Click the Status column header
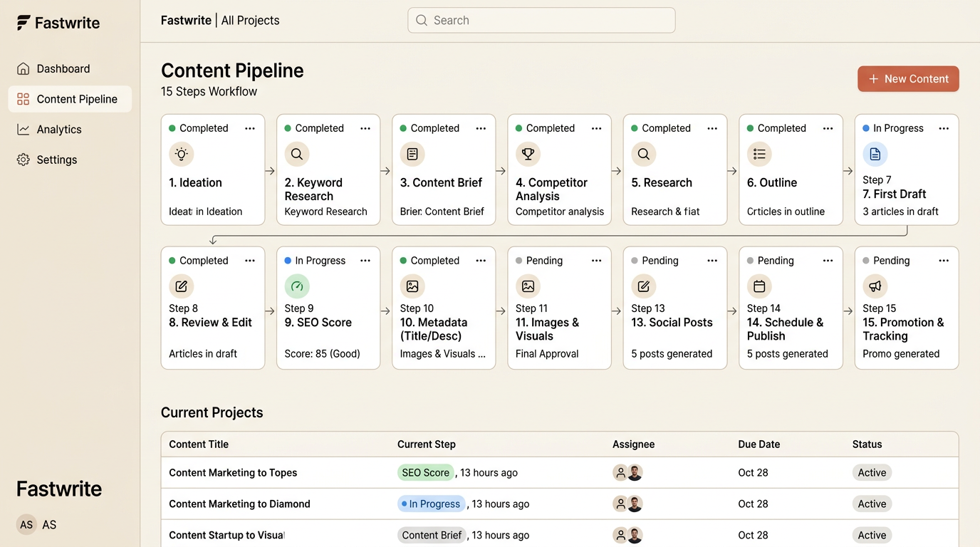Viewport: 980px width, 547px height. click(867, 444)
